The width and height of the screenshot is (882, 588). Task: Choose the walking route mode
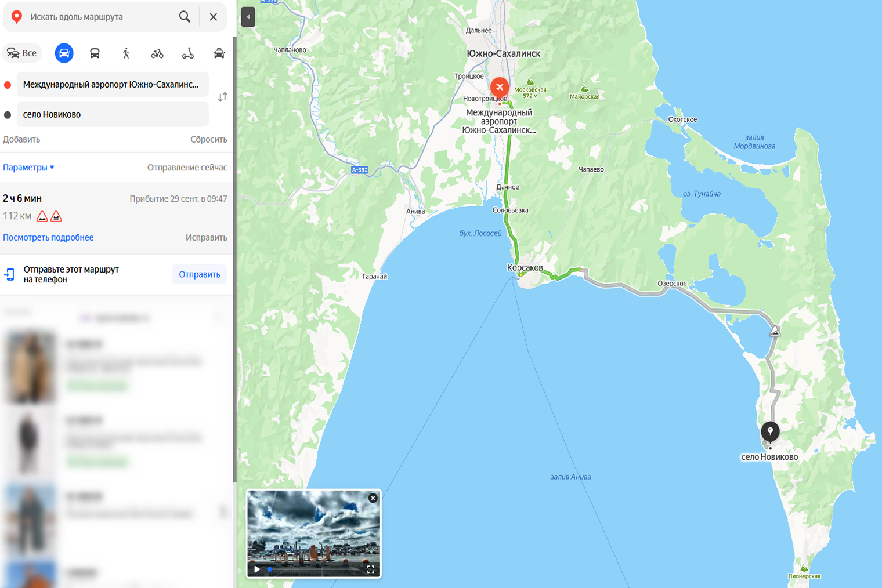point(126,53)
